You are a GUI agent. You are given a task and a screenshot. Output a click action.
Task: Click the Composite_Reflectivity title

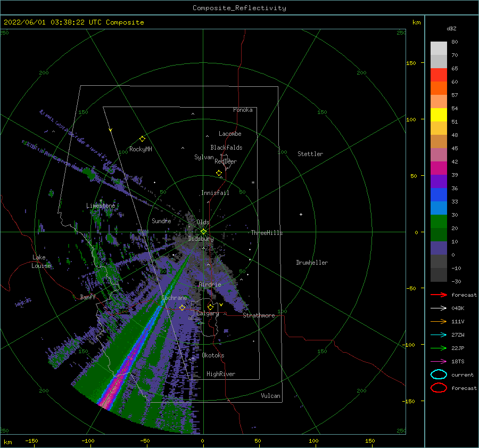click(x=240, y=8)
